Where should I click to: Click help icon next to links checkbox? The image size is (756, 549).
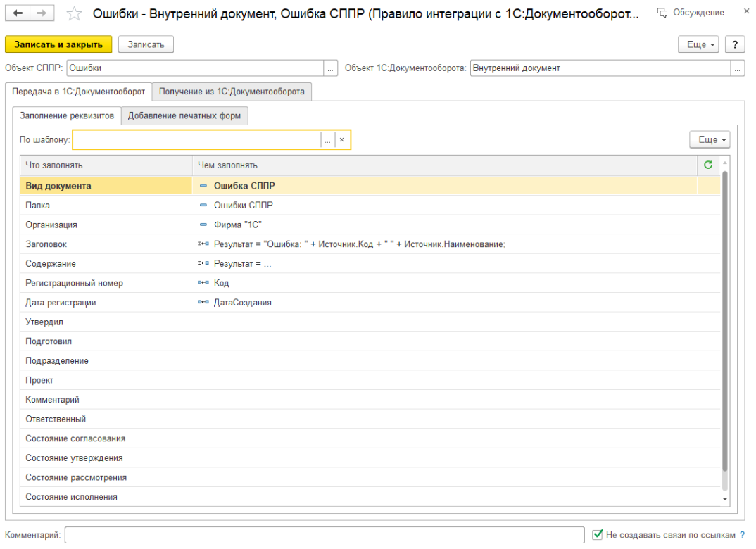[x=742, y=535]
